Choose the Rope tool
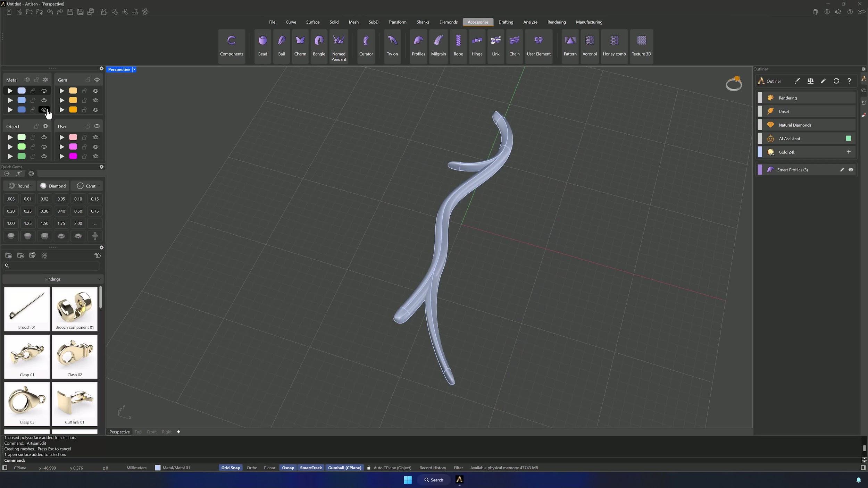868x488 pixels. pyautogui.click(x=458, y=46)
